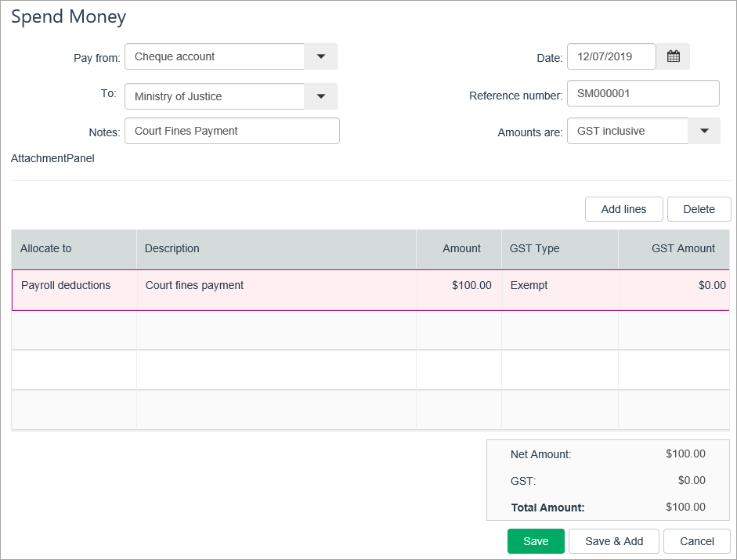The image size is (737, 560).
Task: Cancel the Spend Money transaction
Action: click(696, 541)
